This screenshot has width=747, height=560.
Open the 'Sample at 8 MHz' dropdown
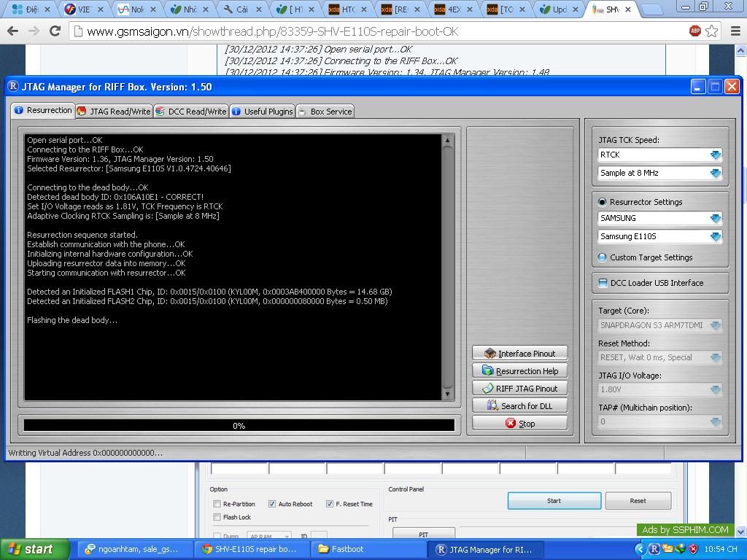(659, 173)
